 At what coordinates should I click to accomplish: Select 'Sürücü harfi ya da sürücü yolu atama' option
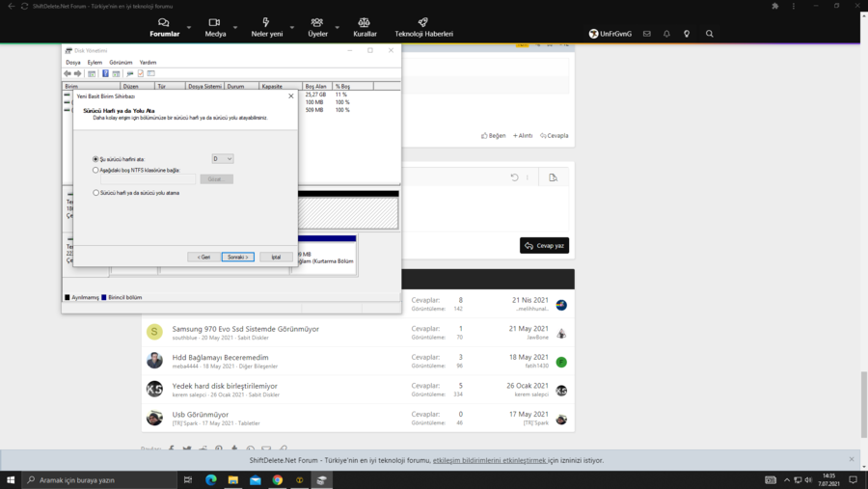(95, 193)
